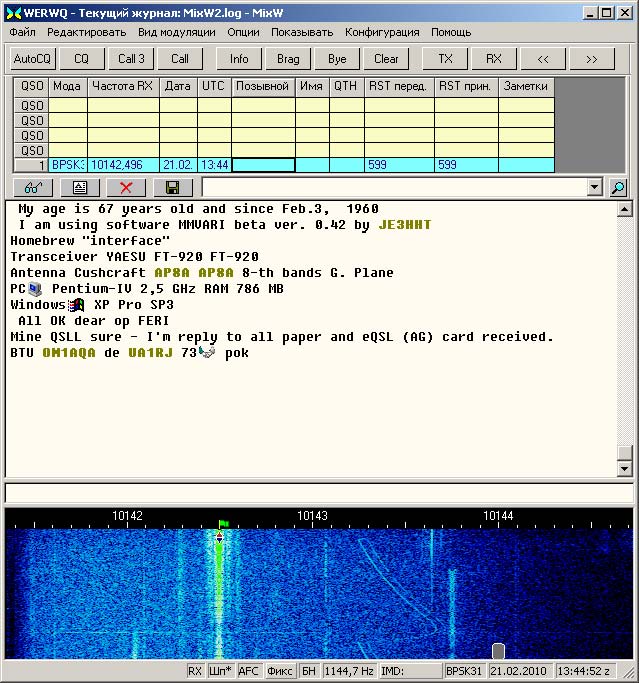Image resolution: width=639 pixels, height=683 pixels.
Task: Click the callsign JE3HHT in received text
Action: pyautogui.click(x=405, y=225)
